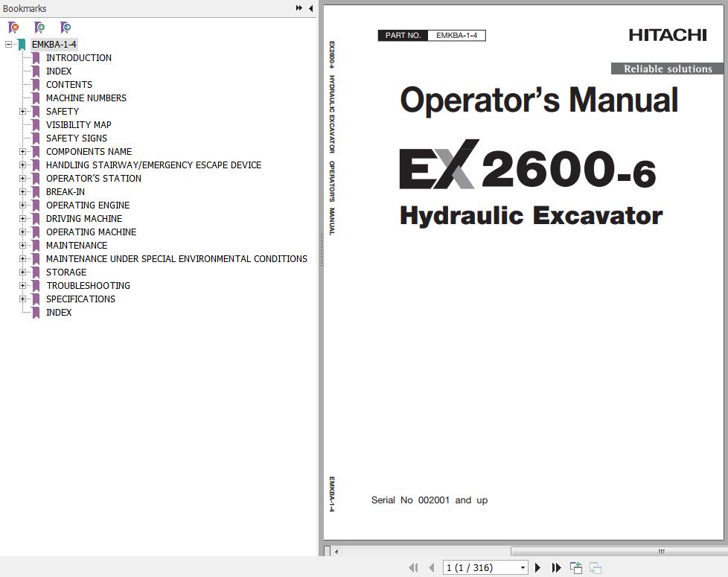Expand the SAFETY bookmark
Image resolution: width=728 pixels, height=577 pixels.
click(x=22, y=112)
